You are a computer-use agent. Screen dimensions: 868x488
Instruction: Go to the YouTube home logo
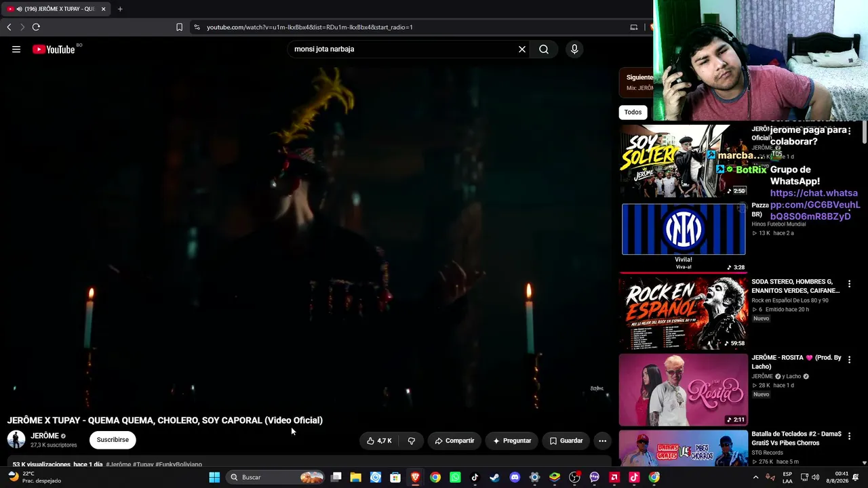coord(54,49)
